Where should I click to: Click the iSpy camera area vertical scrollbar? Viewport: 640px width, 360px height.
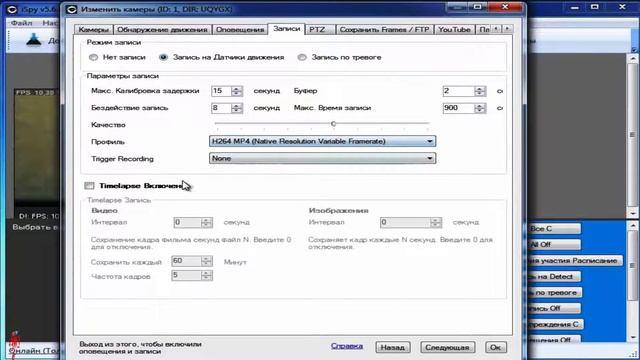(x=632, y=136)
